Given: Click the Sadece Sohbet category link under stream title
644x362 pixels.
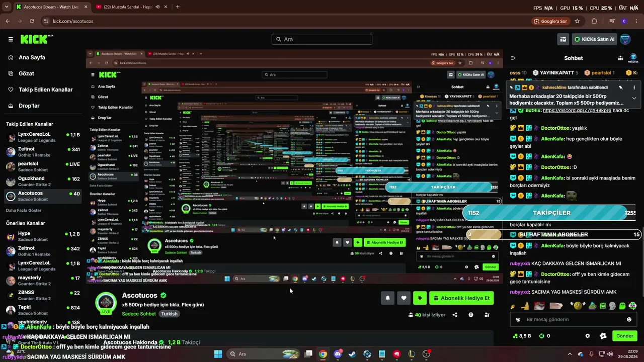Looking at the screenshot, I should [139, 314].
